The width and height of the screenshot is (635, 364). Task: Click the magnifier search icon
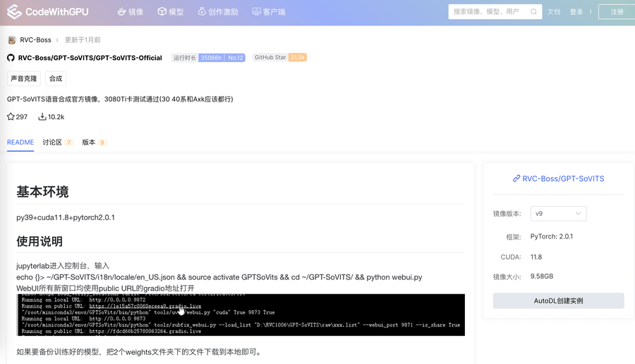coord(534,12)
